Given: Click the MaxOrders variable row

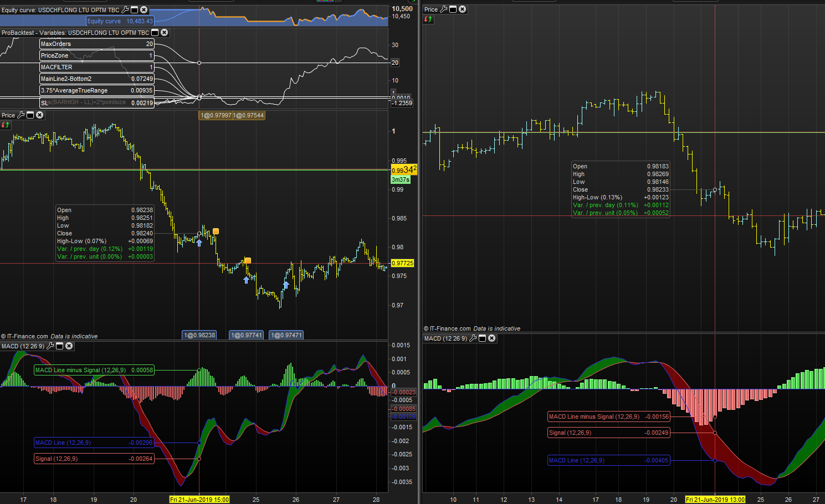Looking at the screenshot, I should pyautogui.click(x=97, y=44).
